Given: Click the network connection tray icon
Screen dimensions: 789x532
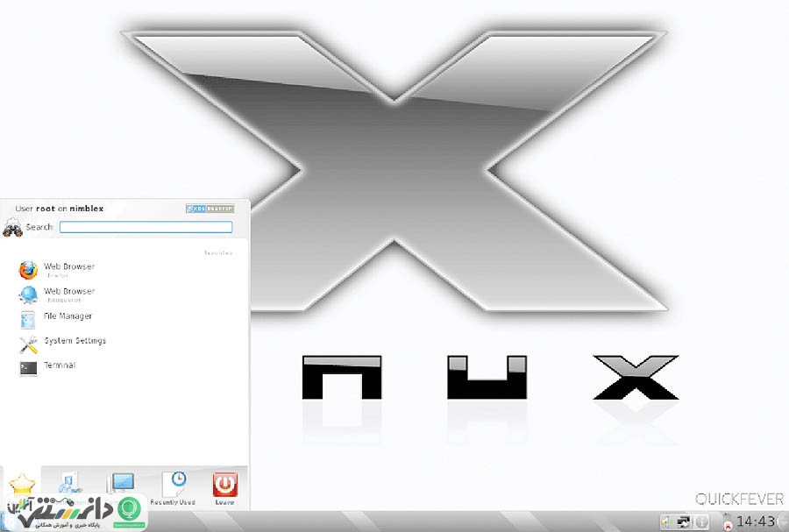Looking at the screenshot, I should pyautogui.click(x=683, y=522).
